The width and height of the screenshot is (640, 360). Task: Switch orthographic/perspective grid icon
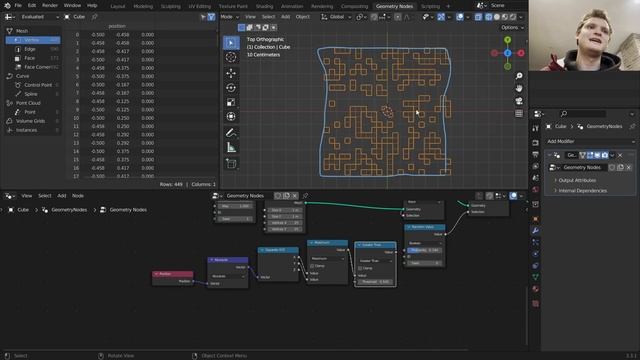pos(519,113)
